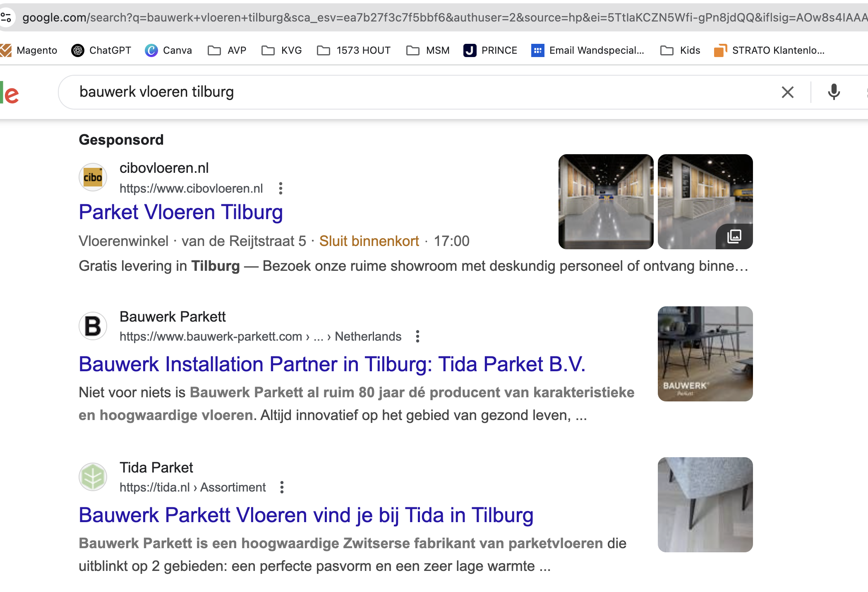
Task: Start voice search with microphone icon
Action: [x=834, y=92]
